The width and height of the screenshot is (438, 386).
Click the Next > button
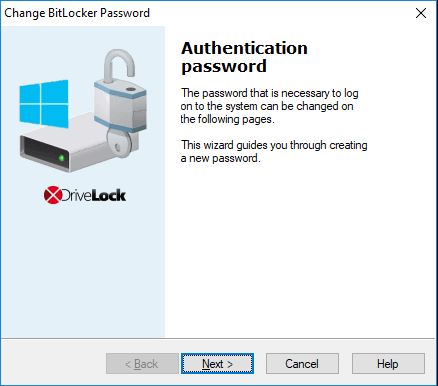217,363
